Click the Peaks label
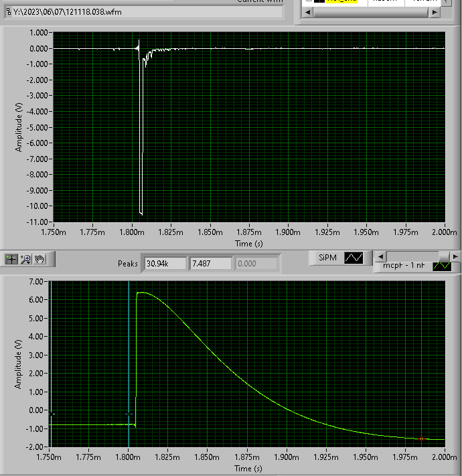This screenshot has height=476, width=462. click(127, 264)
